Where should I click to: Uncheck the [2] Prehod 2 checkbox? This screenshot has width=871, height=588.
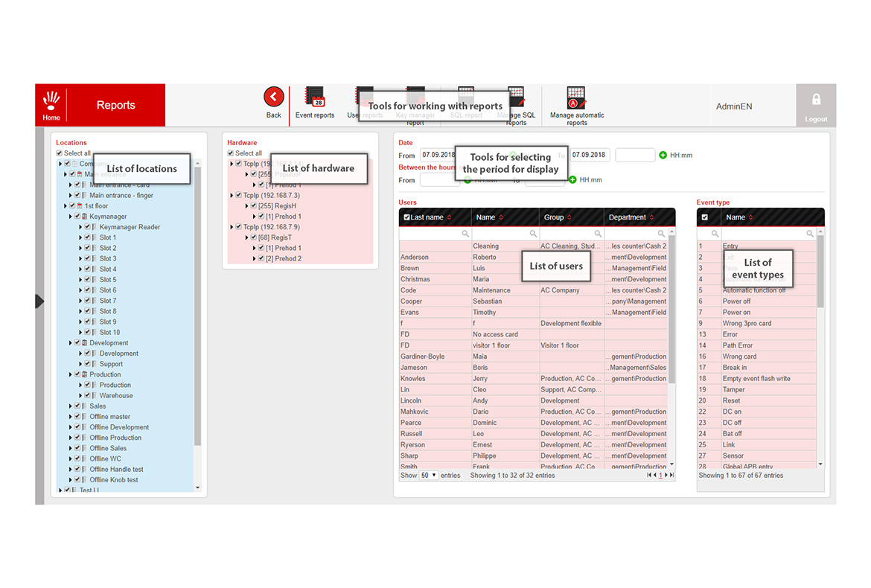coord(261,258)
